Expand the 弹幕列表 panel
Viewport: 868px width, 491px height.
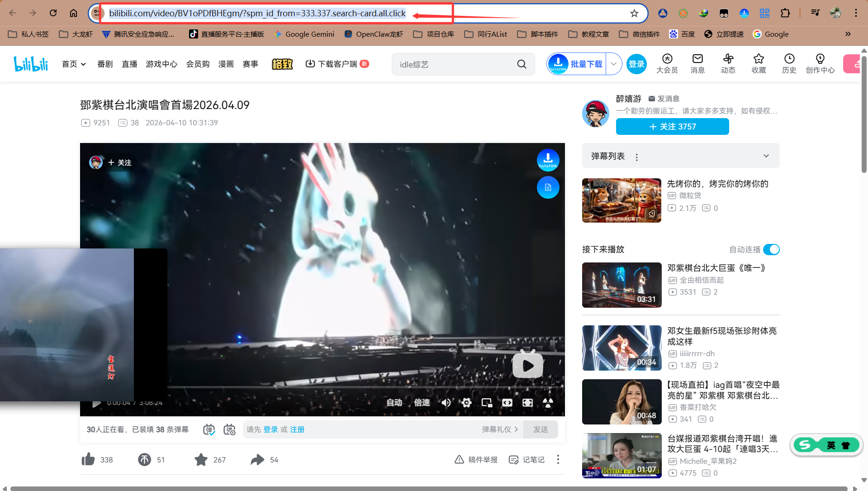[766, 156]
